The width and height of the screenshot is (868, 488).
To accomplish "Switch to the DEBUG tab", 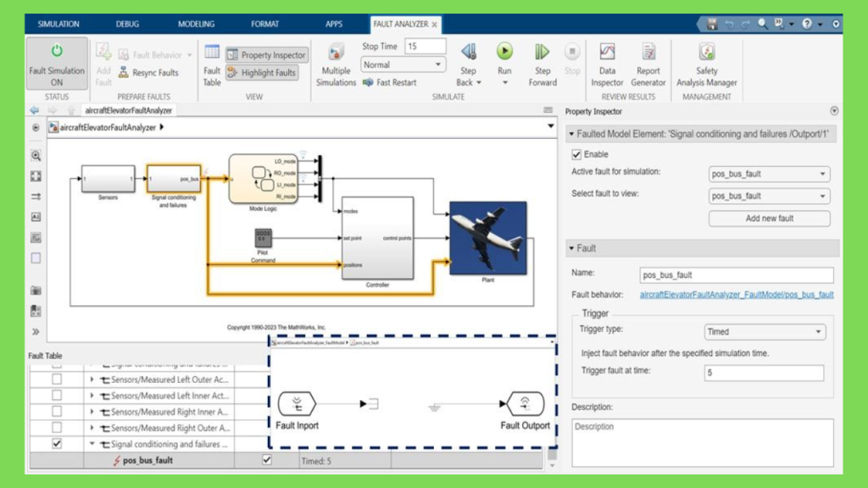I will pyautogui.click(x=127, y=24).
